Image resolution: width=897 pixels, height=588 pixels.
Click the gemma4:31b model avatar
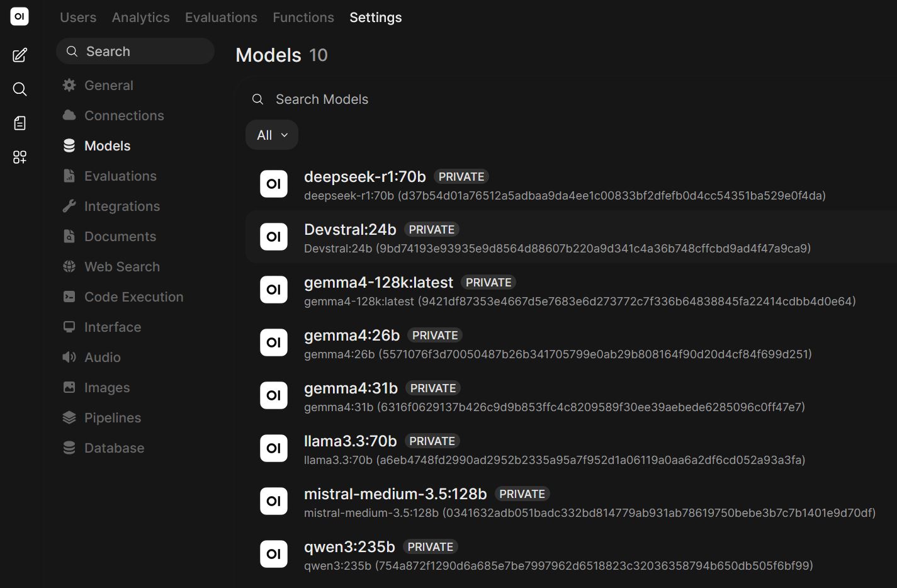click(274, 395)
